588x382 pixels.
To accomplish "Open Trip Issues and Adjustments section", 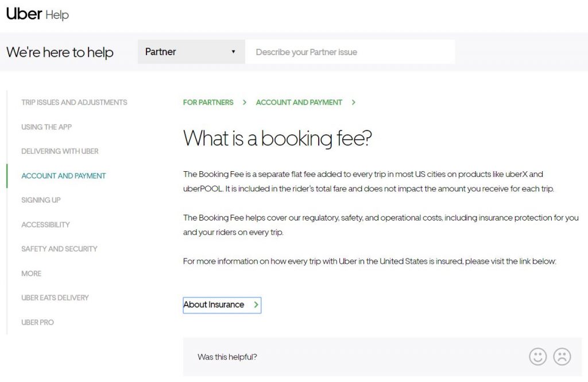I will pos(74,102).
